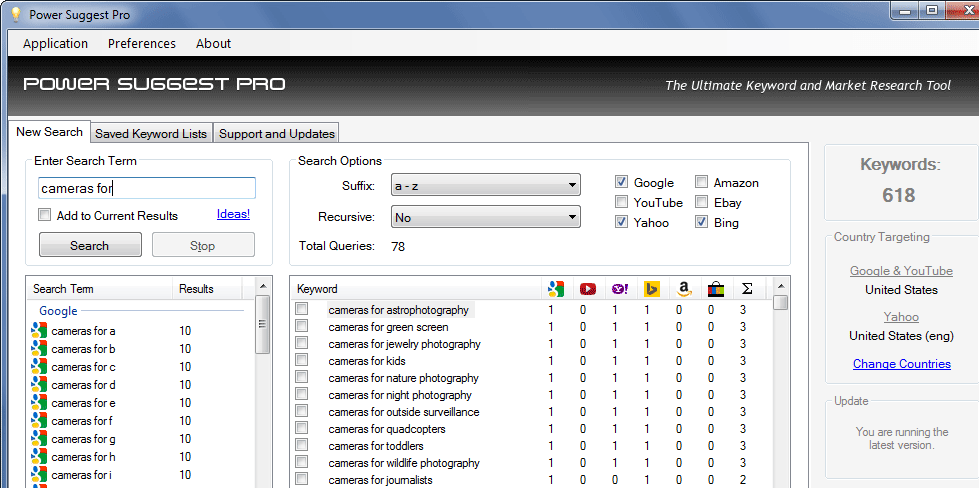Open the Suffix dropdown showing a - z

pos(486,185)
